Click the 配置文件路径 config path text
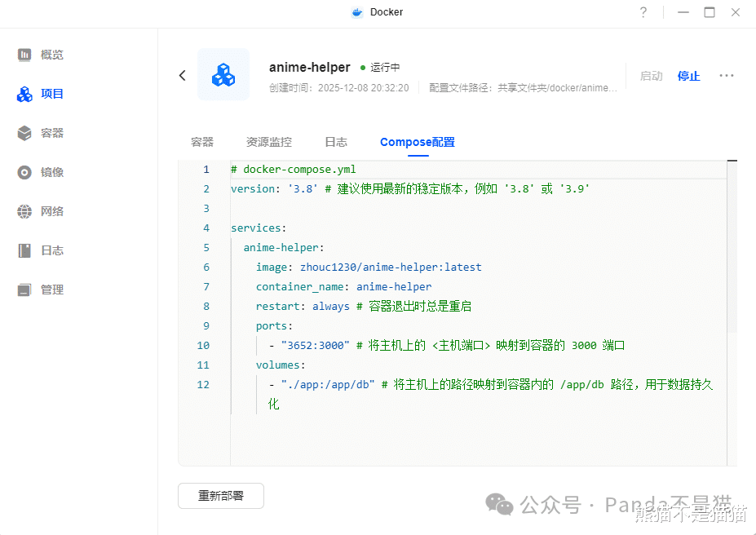The width and height of the screenshot is (756, 535). click(x=523, y=88)
